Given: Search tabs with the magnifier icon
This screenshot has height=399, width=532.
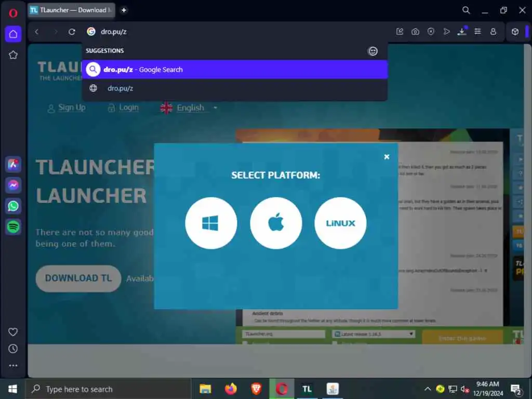Looking at the screenshot, I should pyautogui.click(x=466, y=10).
